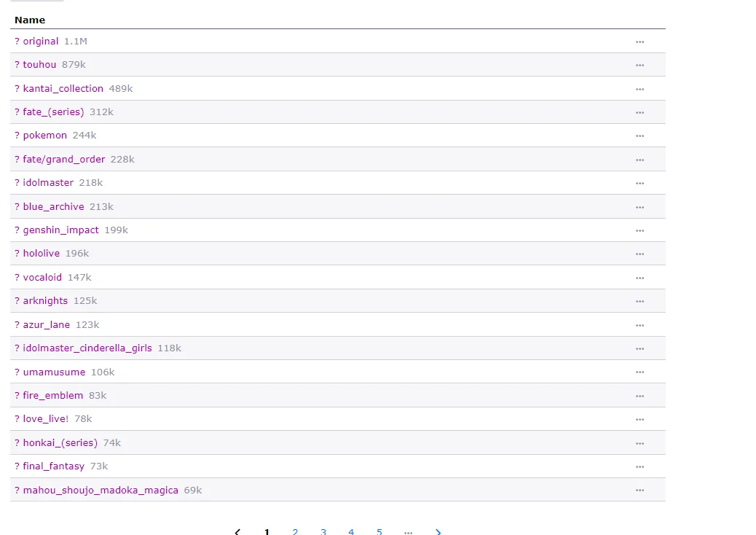Open the final_fantasy tag link
The height and width of the screenshot is (535, 756).
coord(53,466)
